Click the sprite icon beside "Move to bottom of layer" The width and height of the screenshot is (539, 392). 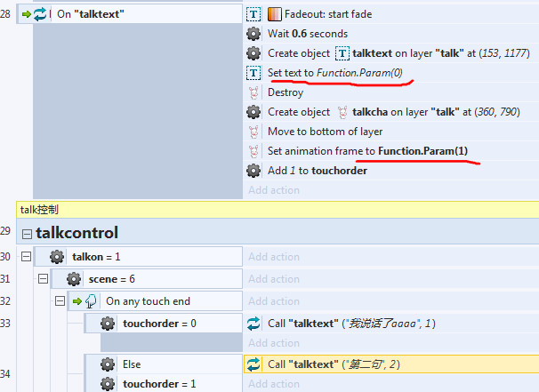click(x=253, y=132)
